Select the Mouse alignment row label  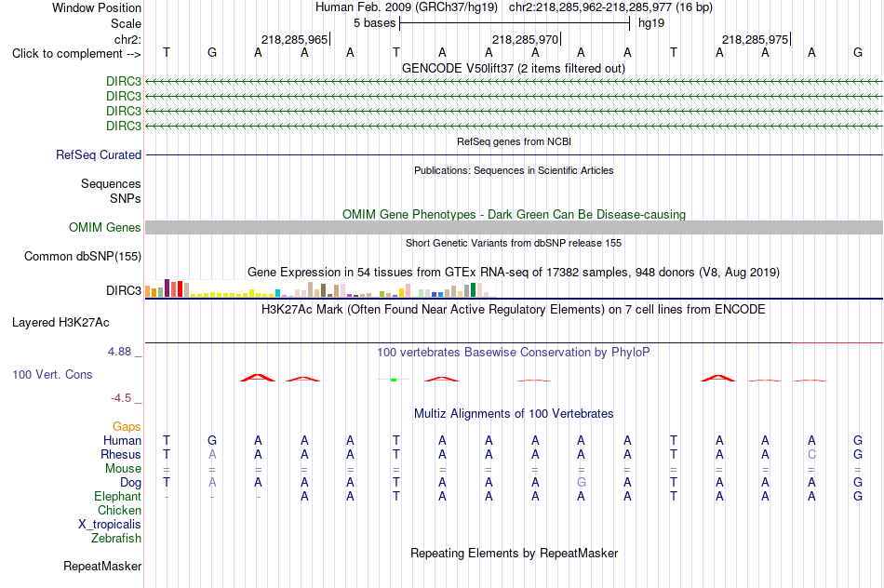tap(123, 469)
